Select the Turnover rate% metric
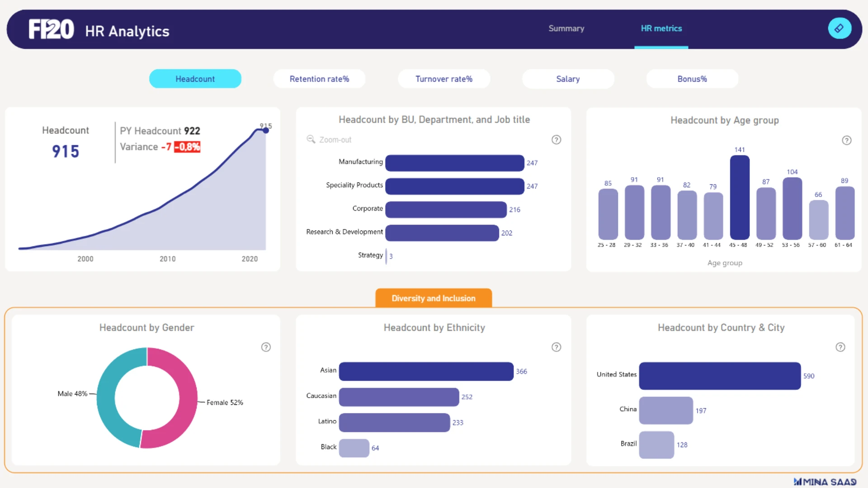This screenshot has height=488, width=868. pyautogui.click(x=443, y=79)
